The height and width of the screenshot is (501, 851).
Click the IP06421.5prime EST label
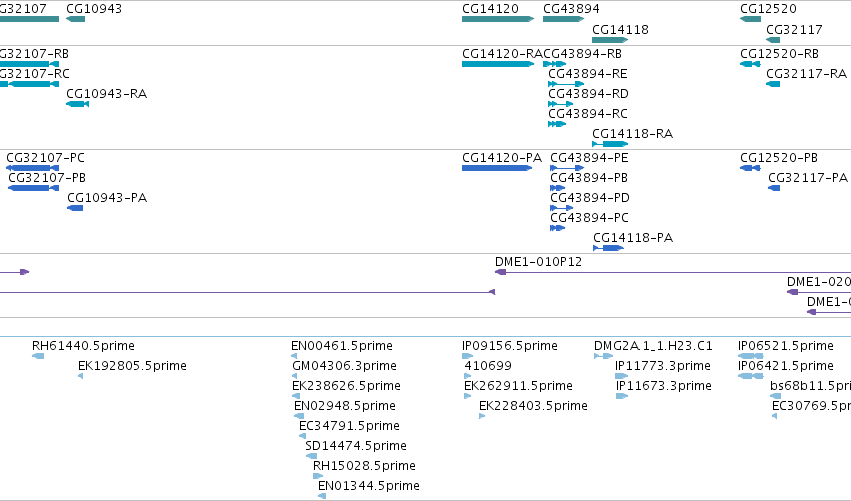[x=786, y=366]
